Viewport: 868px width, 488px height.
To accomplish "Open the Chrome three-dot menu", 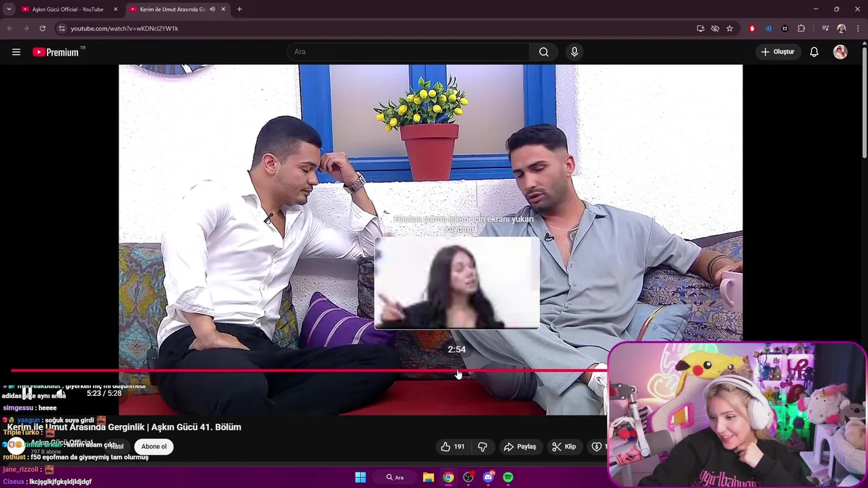I will [x=857, y=28].
